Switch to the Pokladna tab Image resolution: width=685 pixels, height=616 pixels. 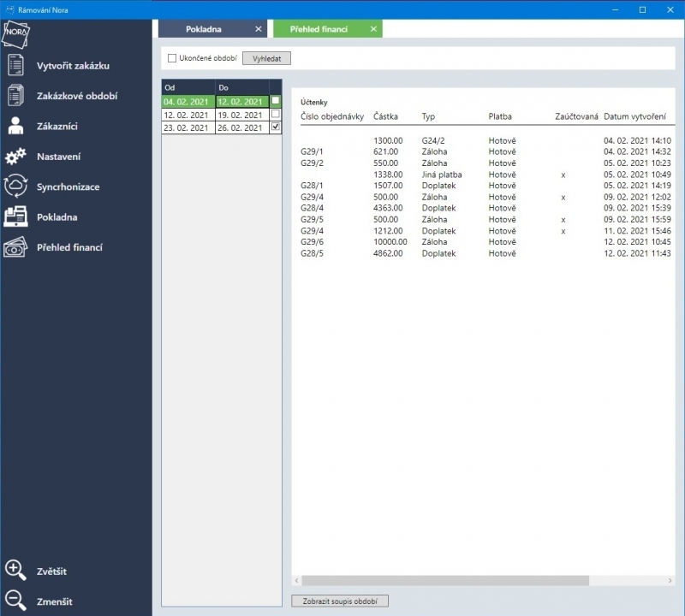pos(204,29)
